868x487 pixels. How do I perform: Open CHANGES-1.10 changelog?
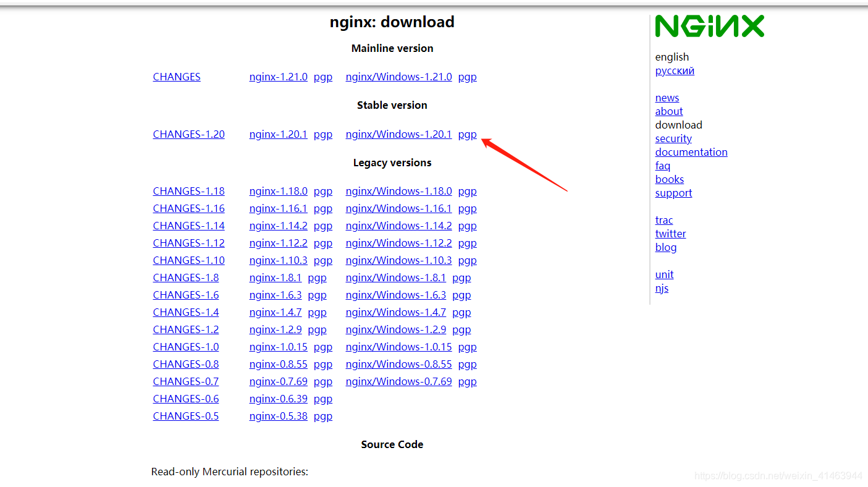tap(189, 260)
